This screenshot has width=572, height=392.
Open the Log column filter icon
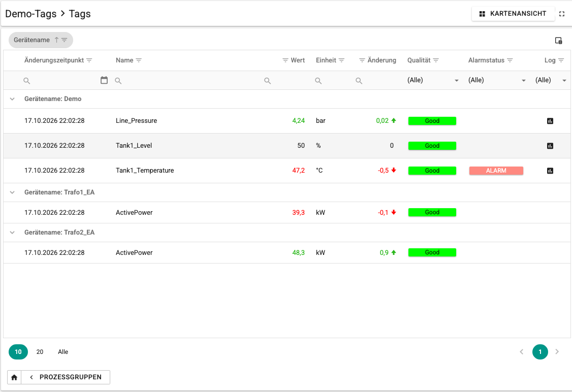click(561, 60)
